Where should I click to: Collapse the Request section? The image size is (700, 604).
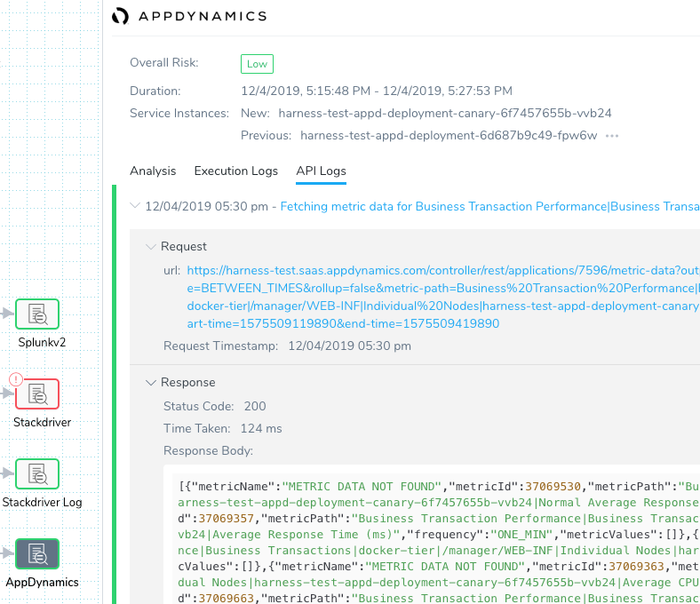tap(151, 246)
